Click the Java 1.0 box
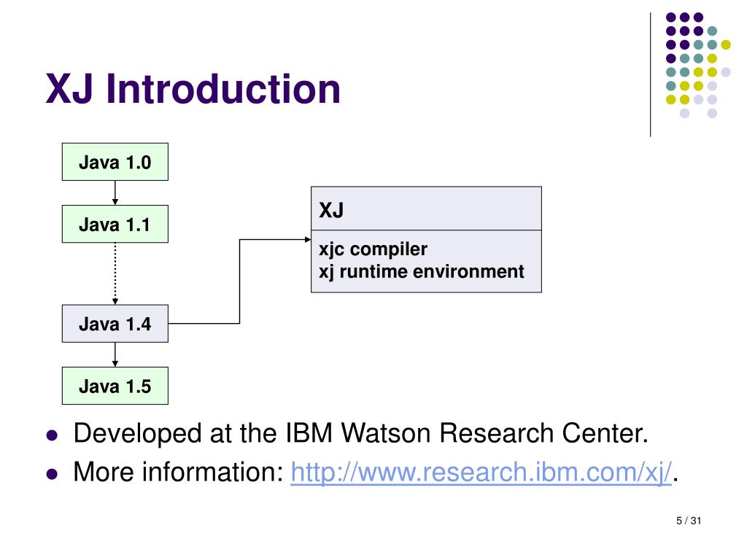Image resolution: width=747 pixels, height=560 pixels. pyautogui.click(x=115, y=162)
